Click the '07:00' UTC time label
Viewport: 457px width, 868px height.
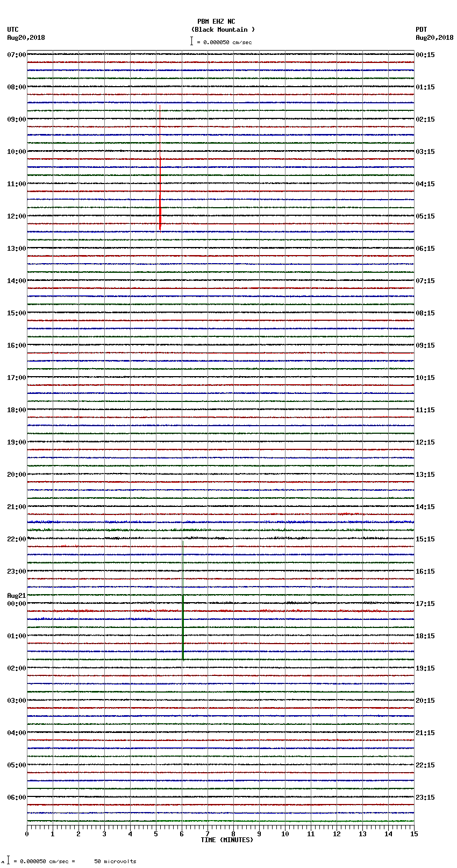tap(17, 55)
